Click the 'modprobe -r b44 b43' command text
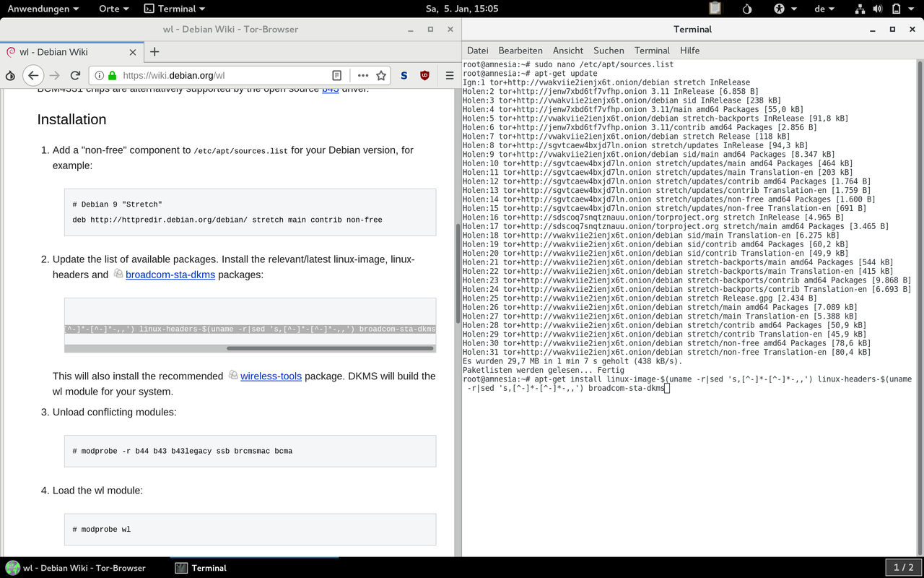This screenshot has width=924, height=578. pyautogui.click(x=182, y=451)
